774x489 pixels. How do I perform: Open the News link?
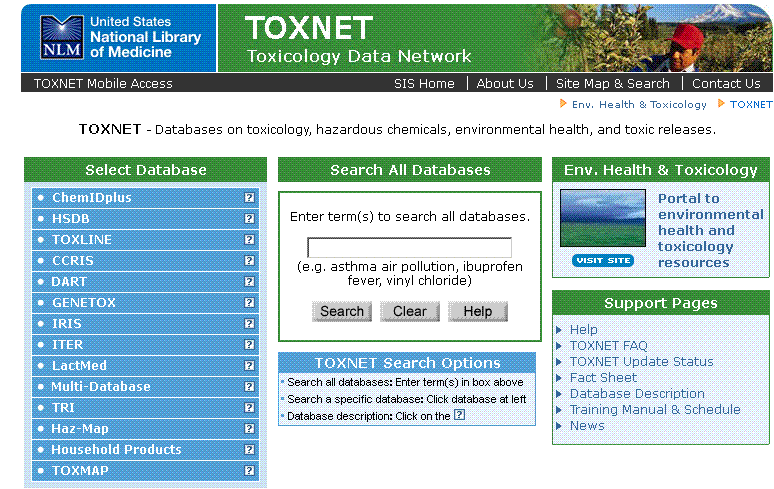tap(587, 426)
